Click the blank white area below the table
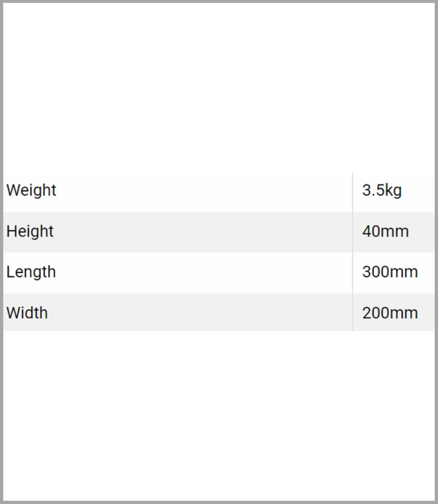The image size is (438, 504). [219, 414]
